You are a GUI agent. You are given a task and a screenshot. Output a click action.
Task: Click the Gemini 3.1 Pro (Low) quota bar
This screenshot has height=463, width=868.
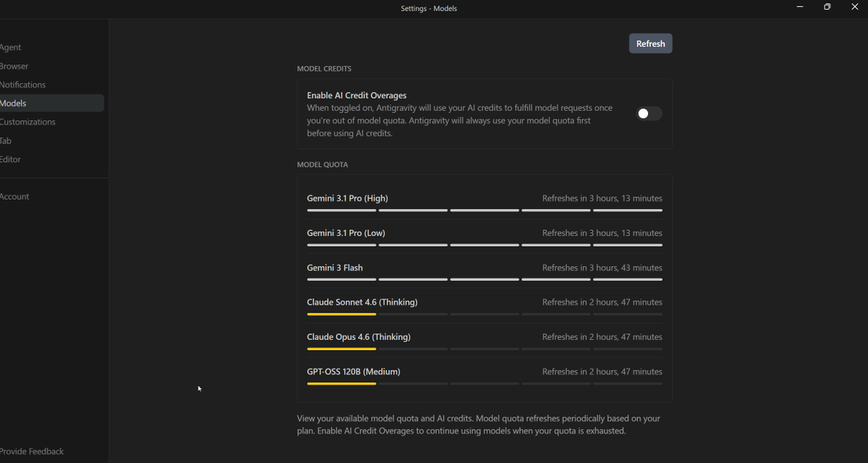coord(485,245)
